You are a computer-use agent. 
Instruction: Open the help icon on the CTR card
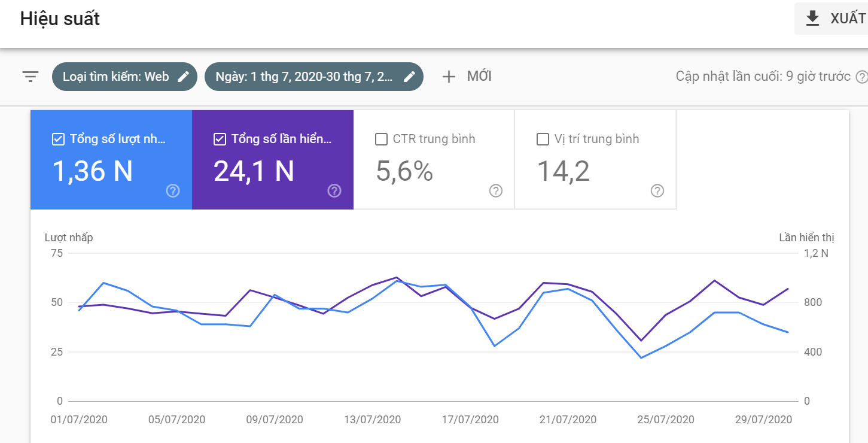(496, 191)
